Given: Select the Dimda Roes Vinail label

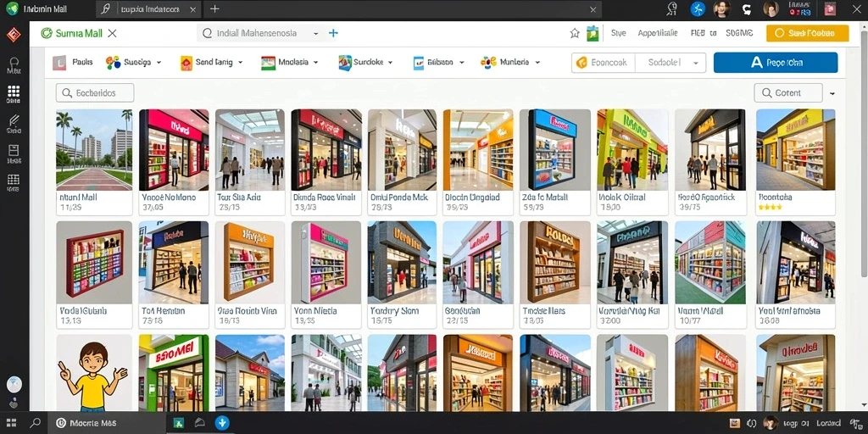Looking at the screenshot, I should [x=326, y=197].
